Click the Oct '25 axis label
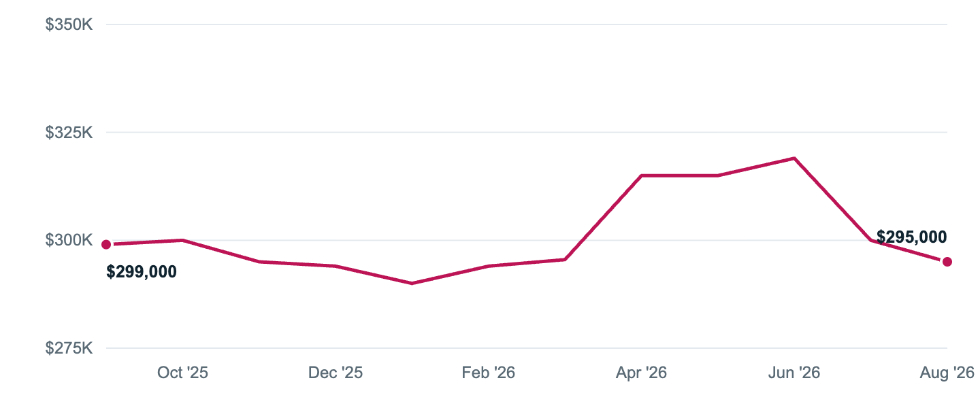The height and width of the screenshot is (408, 980). click(x=182, y=373)
